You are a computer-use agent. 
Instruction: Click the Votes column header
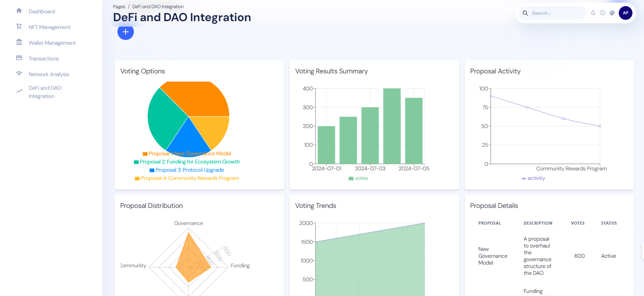click(x=577, y=223)
